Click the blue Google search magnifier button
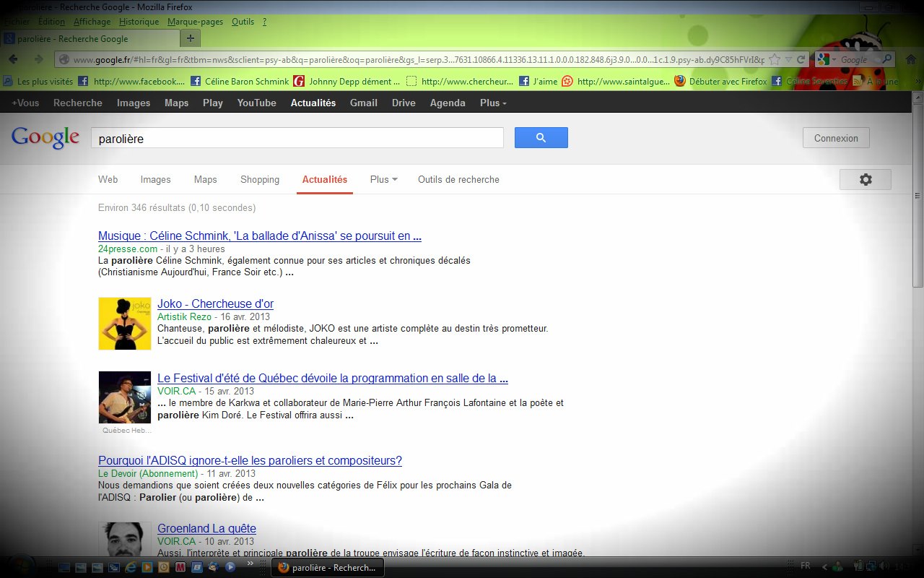 pyautogui.click(x=541, y=138)
